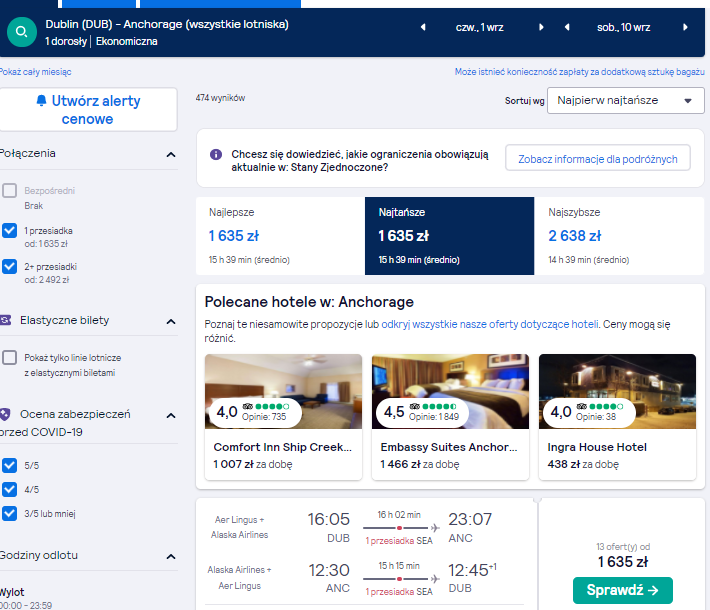Viewport: 710px width, 610px height.
Task: Open the Sortuj wg dropdown
Action: click(625, 101)
